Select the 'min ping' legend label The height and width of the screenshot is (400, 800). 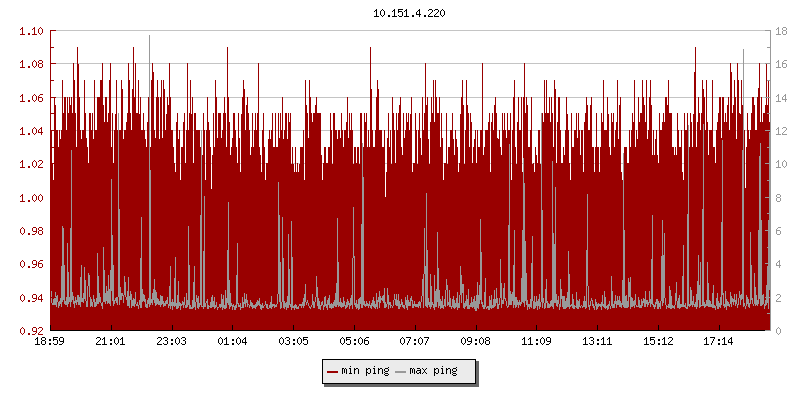[365, 372]
